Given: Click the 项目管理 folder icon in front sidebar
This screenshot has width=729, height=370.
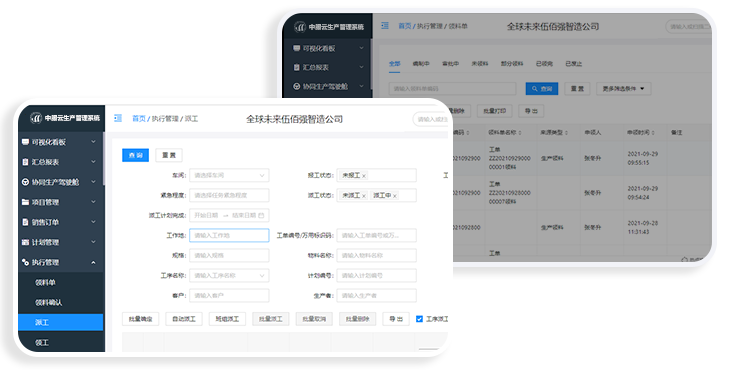Looking at the screenshot, I should click(x=26, y=202).
